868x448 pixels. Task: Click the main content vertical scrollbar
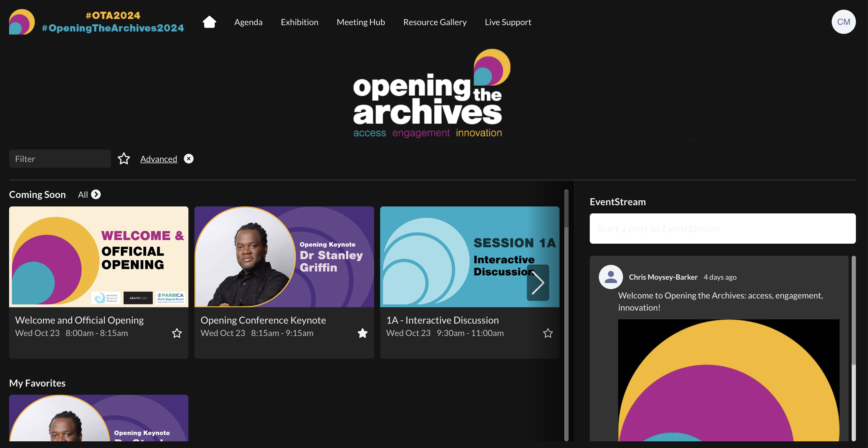566,315
